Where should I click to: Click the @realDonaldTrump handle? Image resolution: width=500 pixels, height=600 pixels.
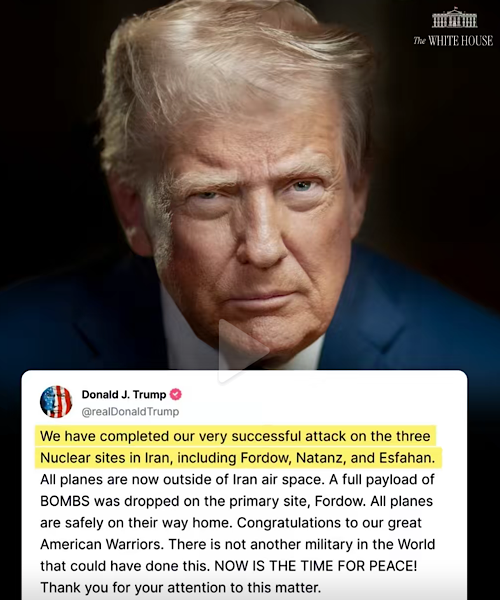pos(130,412)
